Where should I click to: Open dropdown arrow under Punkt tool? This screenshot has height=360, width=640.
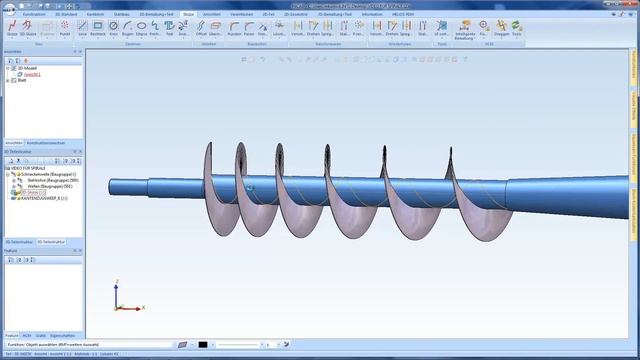pos(65,38)
